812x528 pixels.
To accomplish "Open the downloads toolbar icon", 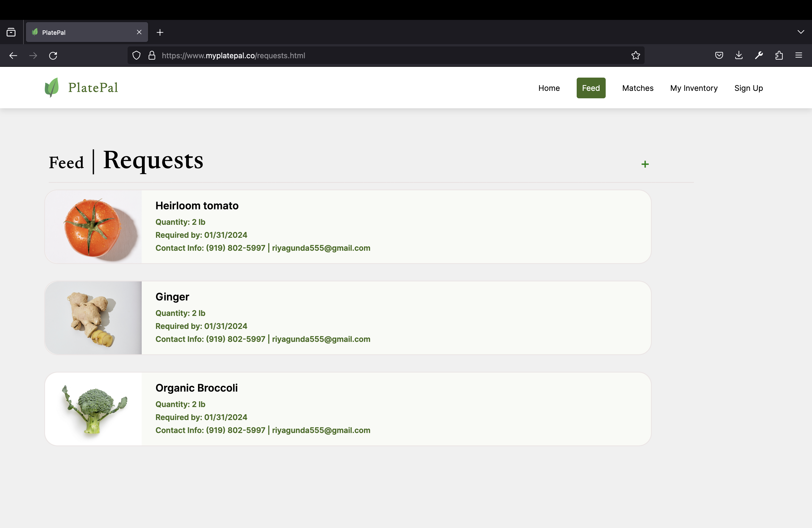I will [739, 55].
